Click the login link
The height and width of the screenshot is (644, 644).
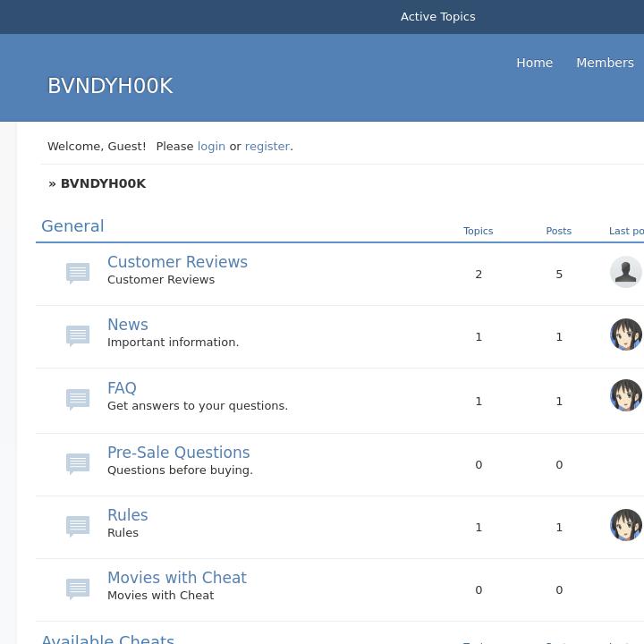click(x=211, y=146)
